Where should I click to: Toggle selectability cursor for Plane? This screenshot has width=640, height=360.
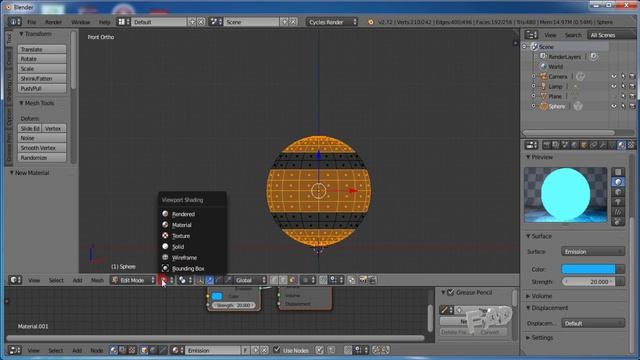623,96
